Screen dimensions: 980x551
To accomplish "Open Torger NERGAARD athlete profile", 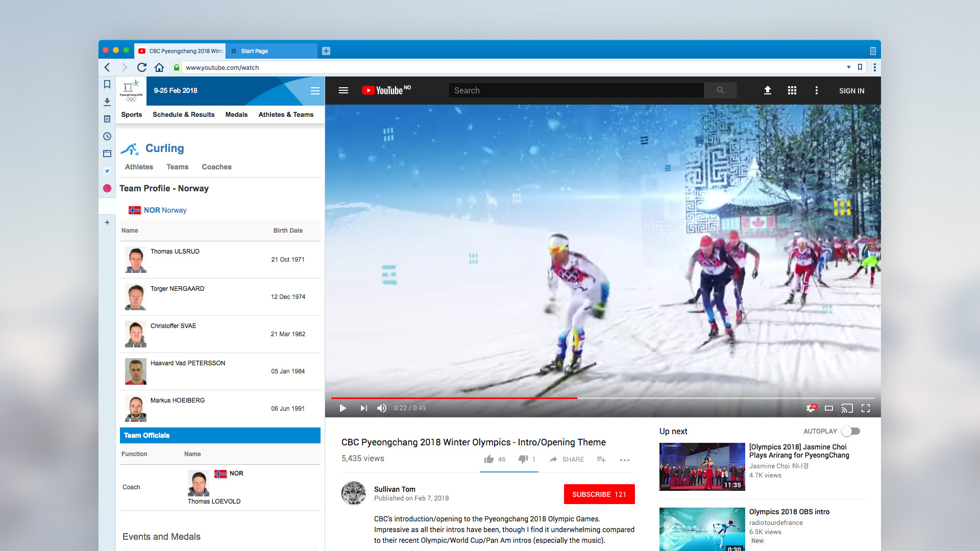I will click(x=177, y=289).
